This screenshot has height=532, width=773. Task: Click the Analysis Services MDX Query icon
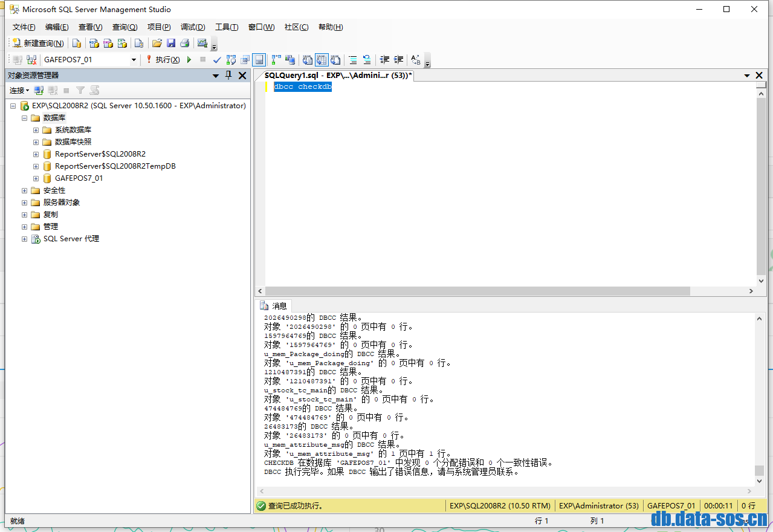94,43
